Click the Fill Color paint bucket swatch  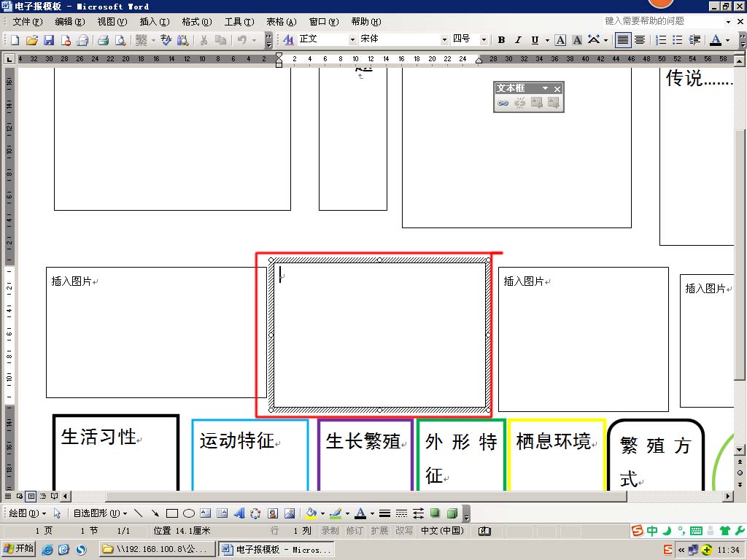[311, 513]
